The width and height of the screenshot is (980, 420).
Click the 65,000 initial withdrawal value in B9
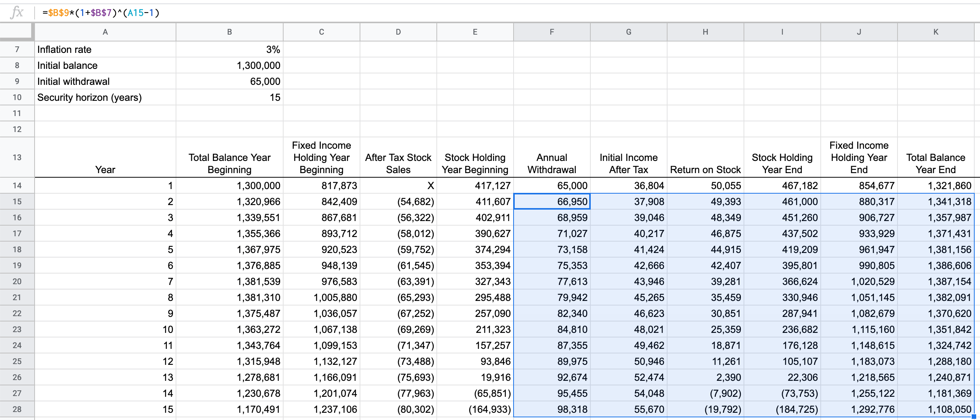pos(229,81)
